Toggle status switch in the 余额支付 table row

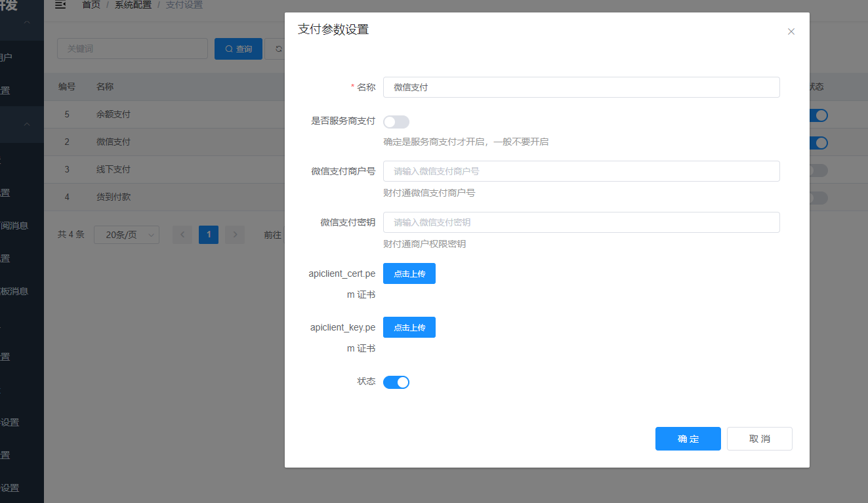pos(817,115)
